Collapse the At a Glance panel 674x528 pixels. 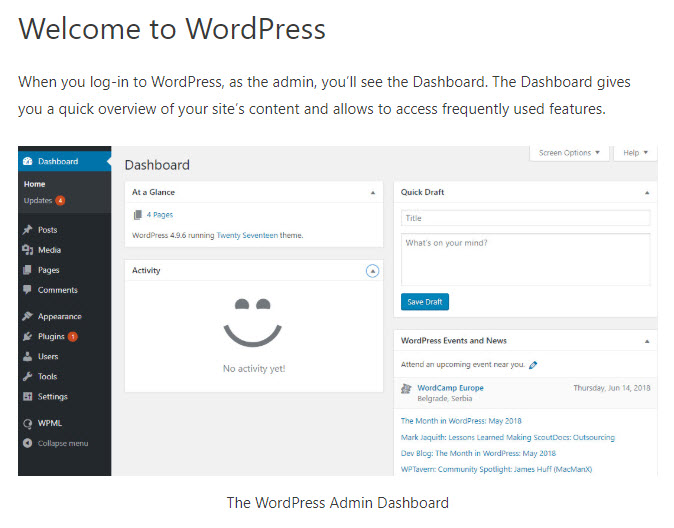click(372, 191)
